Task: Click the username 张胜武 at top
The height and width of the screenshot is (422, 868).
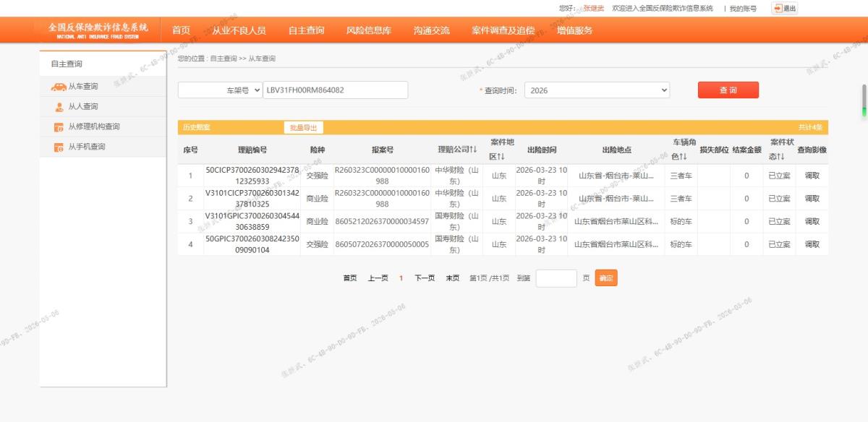Action: [594, 9]
